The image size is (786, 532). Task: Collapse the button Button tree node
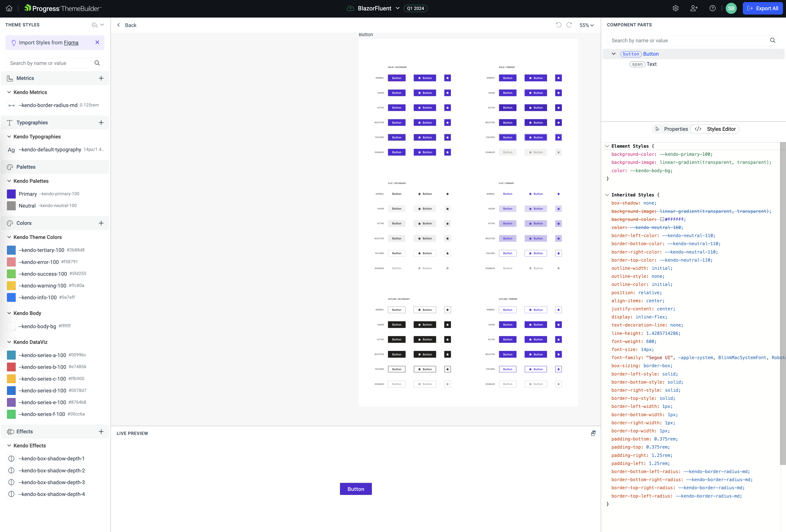(x=613, y=54)
